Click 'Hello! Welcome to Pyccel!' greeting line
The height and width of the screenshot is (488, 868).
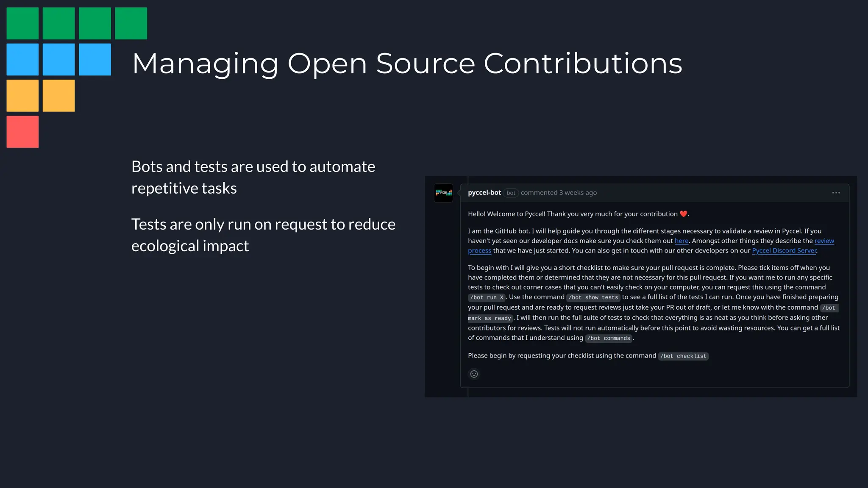[x=579, y=214]
